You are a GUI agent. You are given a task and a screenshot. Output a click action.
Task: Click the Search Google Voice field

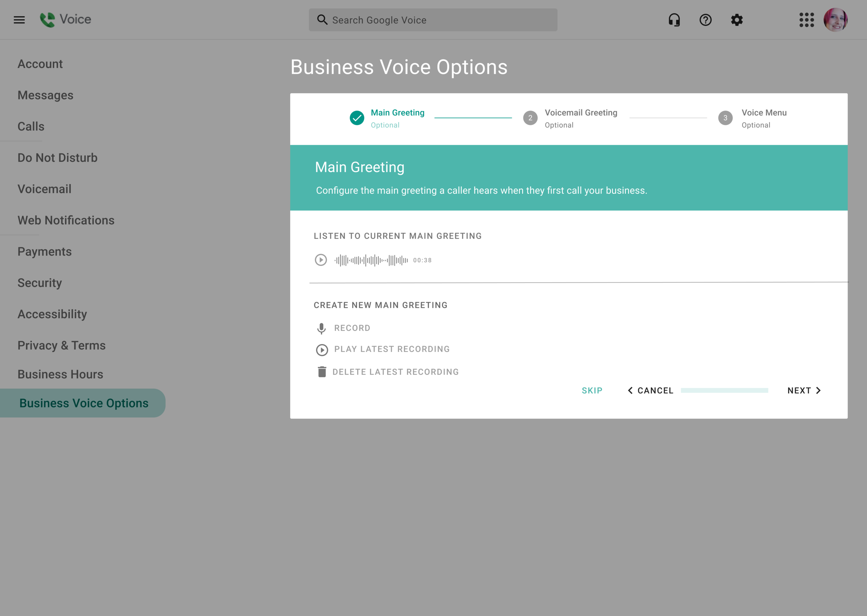pyautogui.click(x=433, y=20)
